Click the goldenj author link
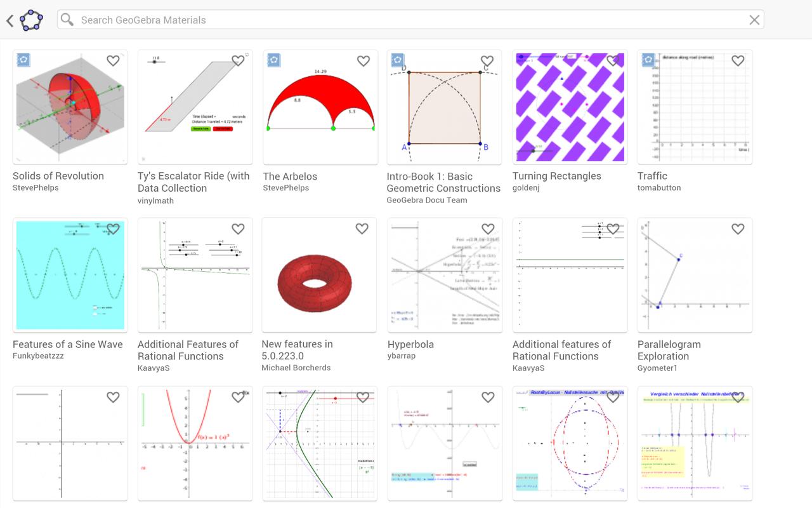The width and height of the screenshot is (812, 508). point(526,187)
